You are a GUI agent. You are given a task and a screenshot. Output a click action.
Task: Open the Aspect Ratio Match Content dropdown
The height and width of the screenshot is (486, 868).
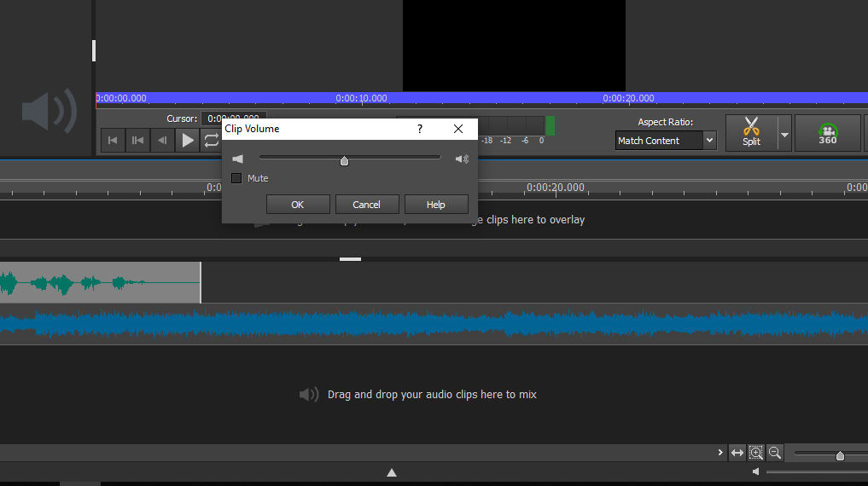click(666, 141)
